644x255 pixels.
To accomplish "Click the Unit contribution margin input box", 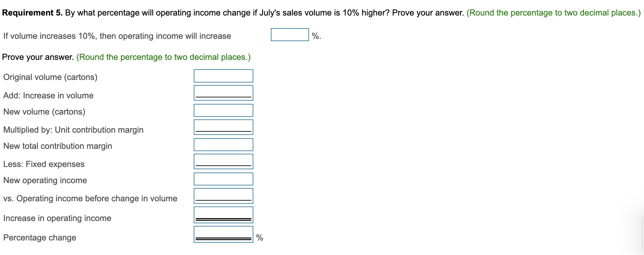I will [223, 127].
